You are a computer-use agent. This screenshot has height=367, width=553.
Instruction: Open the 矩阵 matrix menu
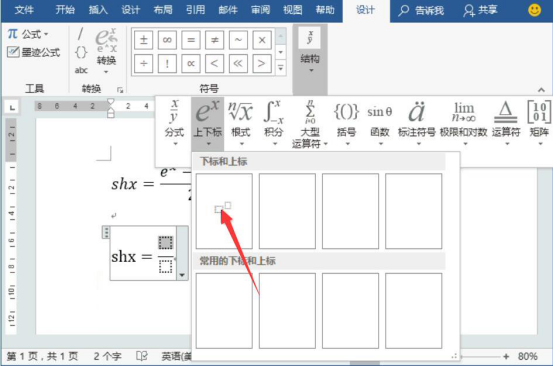click(539, 122)
